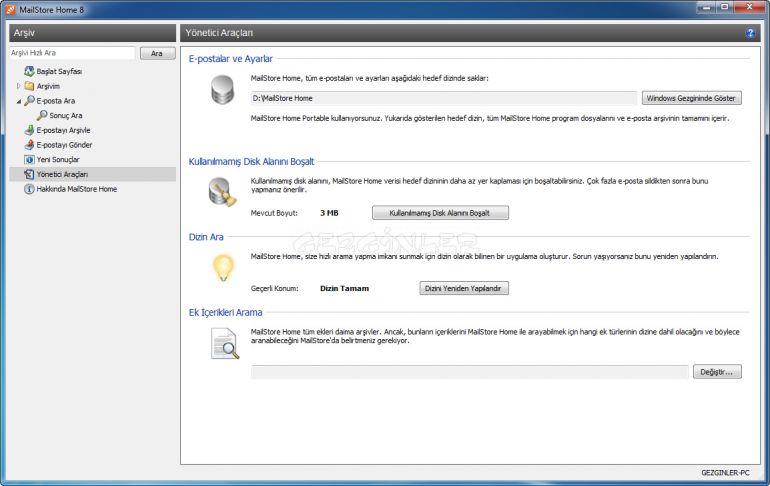
Task: Close the MailStore Home window
Action: tap(749, 7)
